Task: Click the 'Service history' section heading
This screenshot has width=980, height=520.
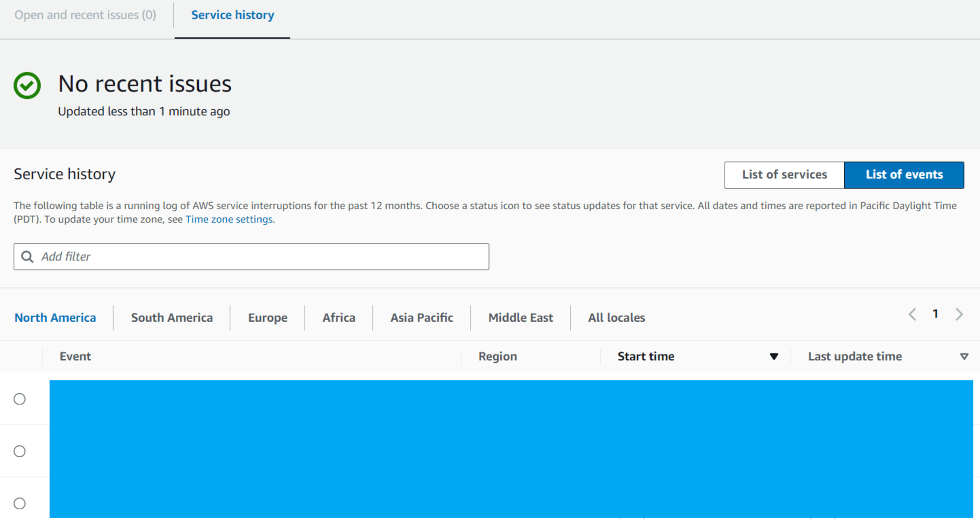Action: (x=65, y=174)
